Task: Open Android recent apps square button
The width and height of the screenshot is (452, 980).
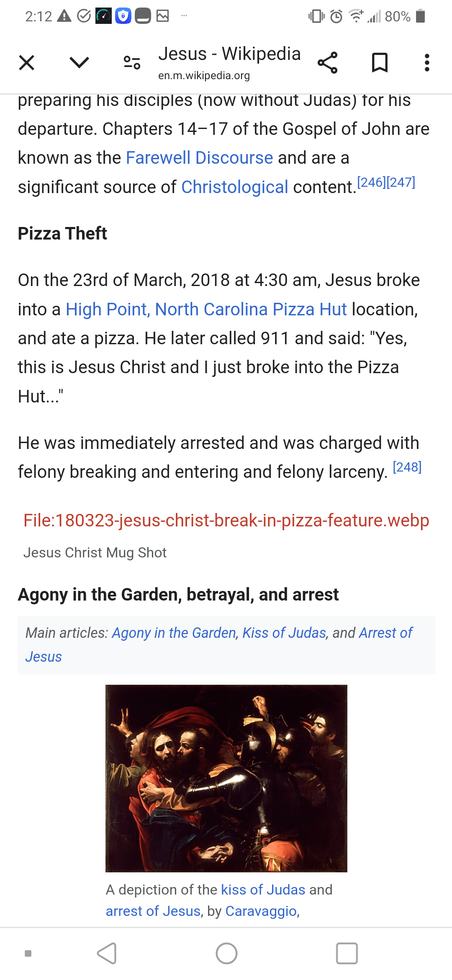Action: click(347, 954)
